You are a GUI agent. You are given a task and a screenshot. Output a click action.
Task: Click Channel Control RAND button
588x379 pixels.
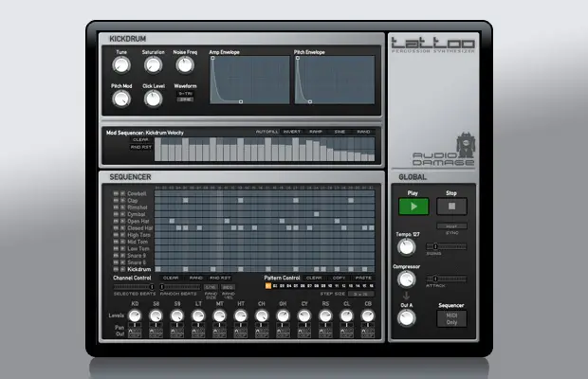[x=195, y=278]
